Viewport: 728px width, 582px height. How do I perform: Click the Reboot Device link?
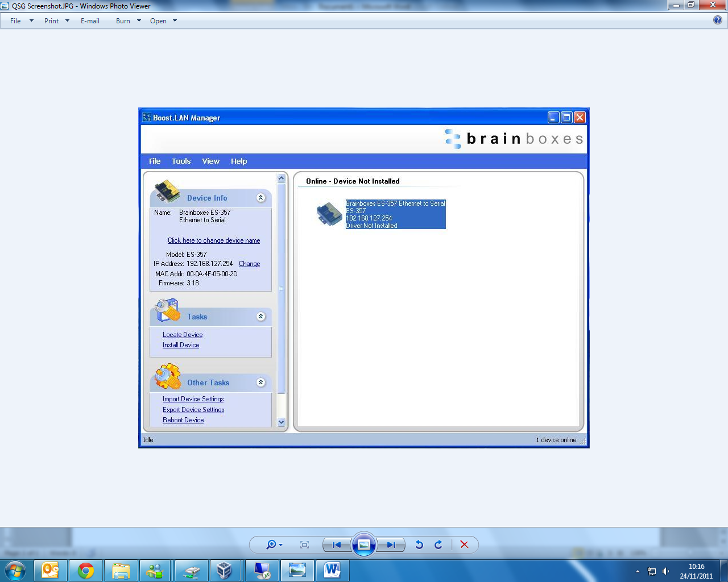(x=183, y=420)
